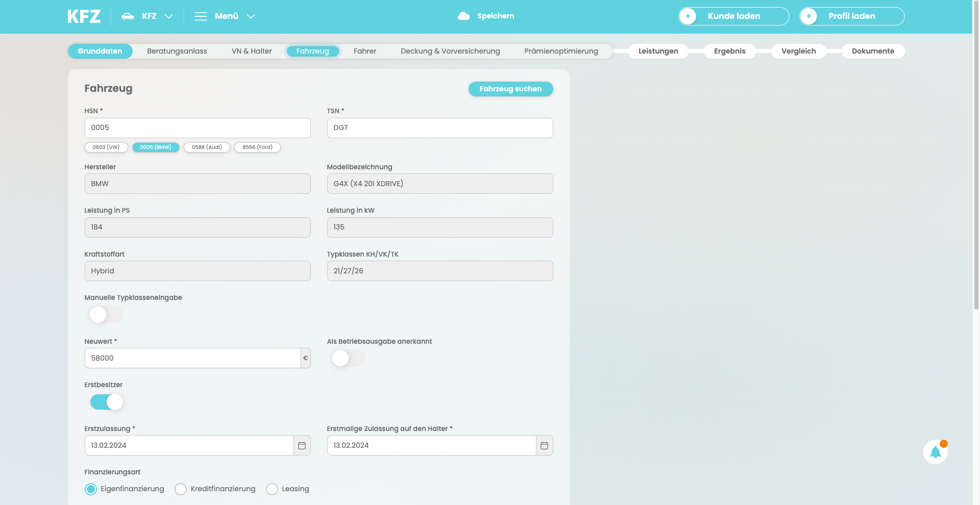Click into the Erstzulassung date field
The width and height of the screenshot is (980, 505).
coord(189,445)
